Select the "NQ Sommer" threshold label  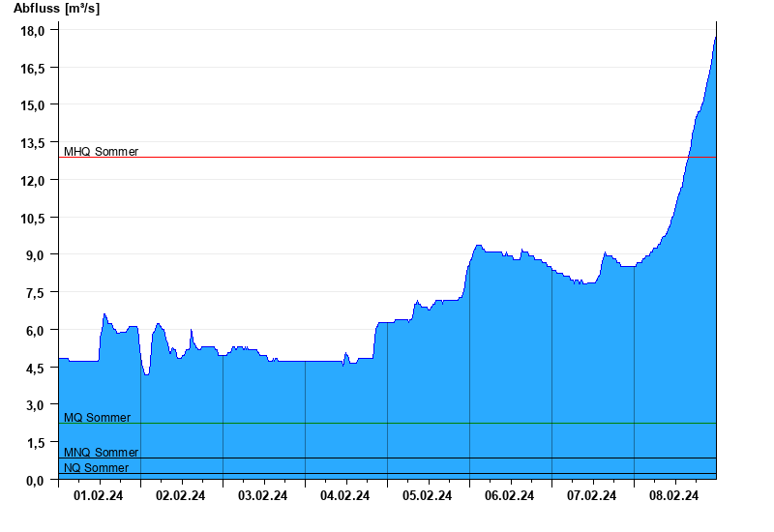96,468
